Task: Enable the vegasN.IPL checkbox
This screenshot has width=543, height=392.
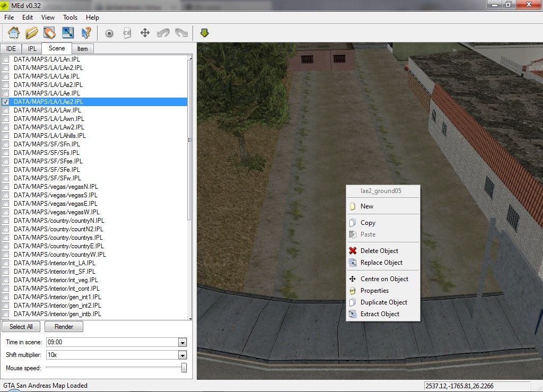Action: (x=5, y=186)
